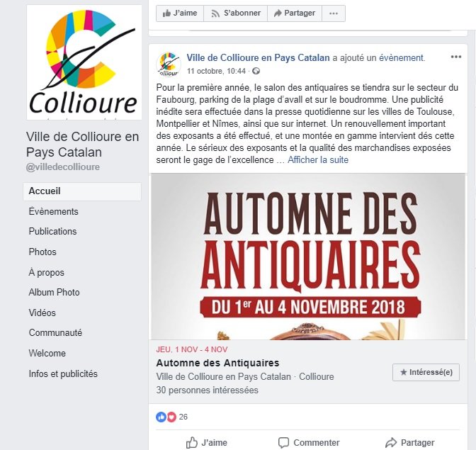Click the thumbs-up J'aime page button
The height and width of the screenshot is (450, 476).
pos(180,13)
